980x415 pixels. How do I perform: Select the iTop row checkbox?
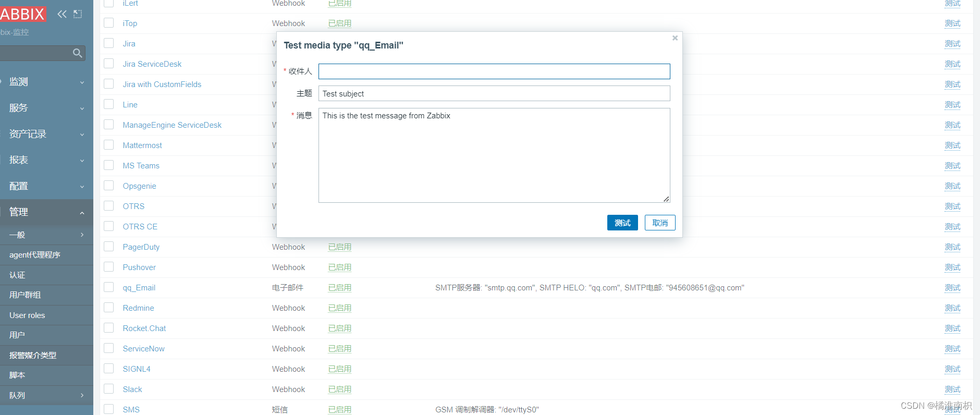pyautogui.click(x=109, y=23)
